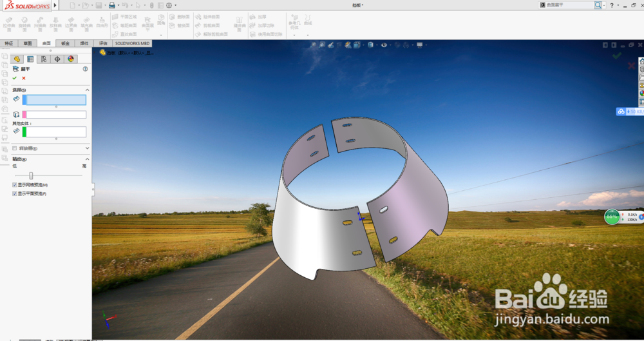Click the Open file icon

85,5
